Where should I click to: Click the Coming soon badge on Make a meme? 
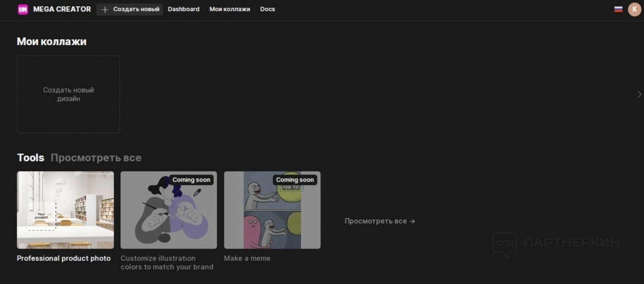[x=295, y=180]
